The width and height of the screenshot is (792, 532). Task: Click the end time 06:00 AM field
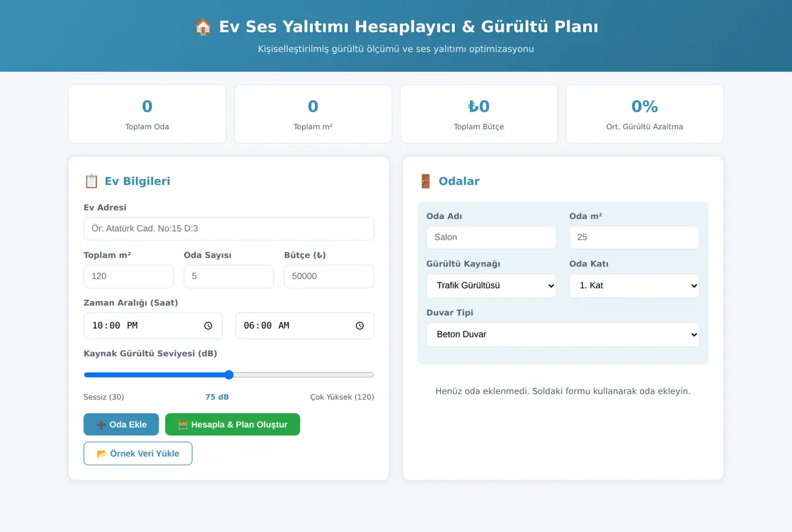point(304,325)
